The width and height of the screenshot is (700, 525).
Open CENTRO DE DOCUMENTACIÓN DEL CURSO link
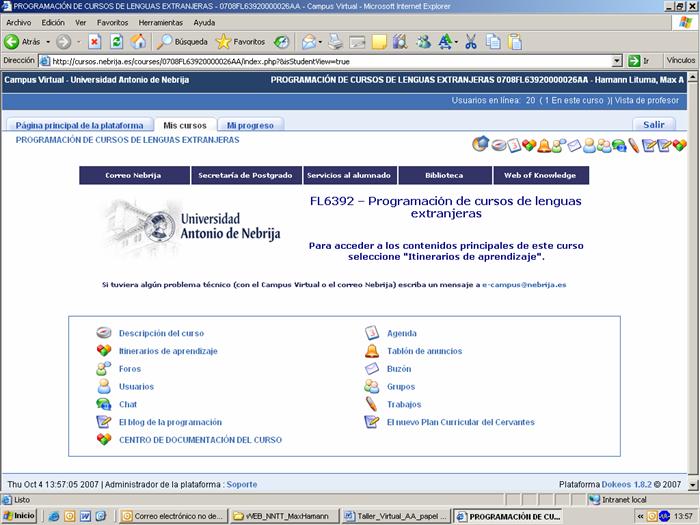point(200,440)
